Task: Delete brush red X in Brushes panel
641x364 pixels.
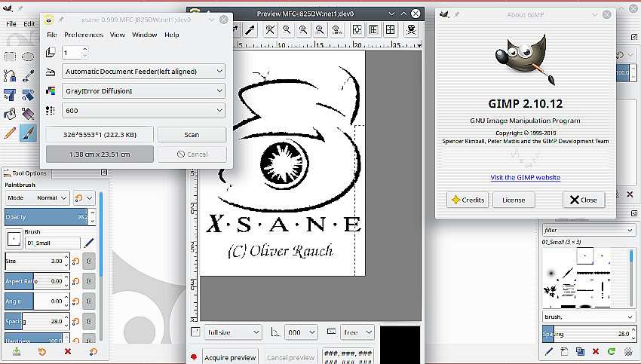Action: (596, 351)
